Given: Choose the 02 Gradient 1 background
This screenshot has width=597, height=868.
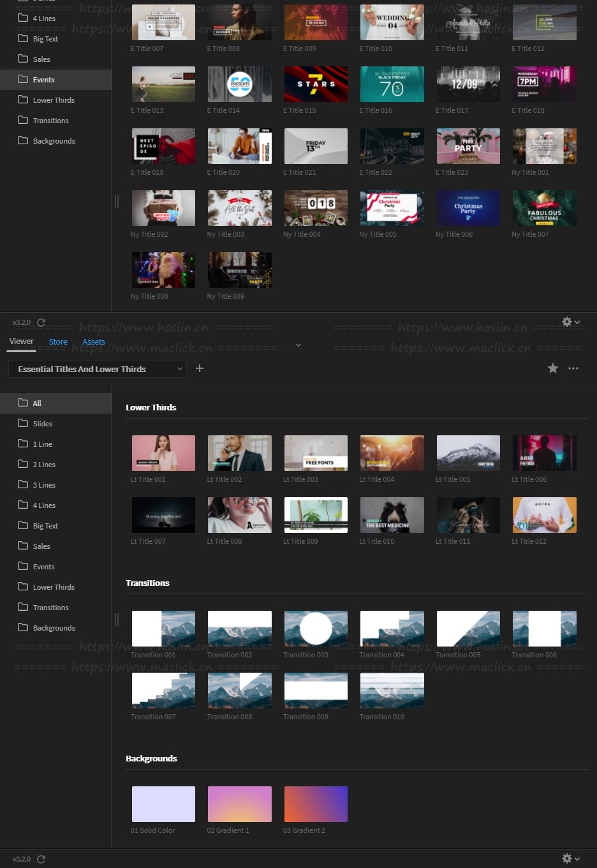Looking at the screenshot, I should [240, 804].
